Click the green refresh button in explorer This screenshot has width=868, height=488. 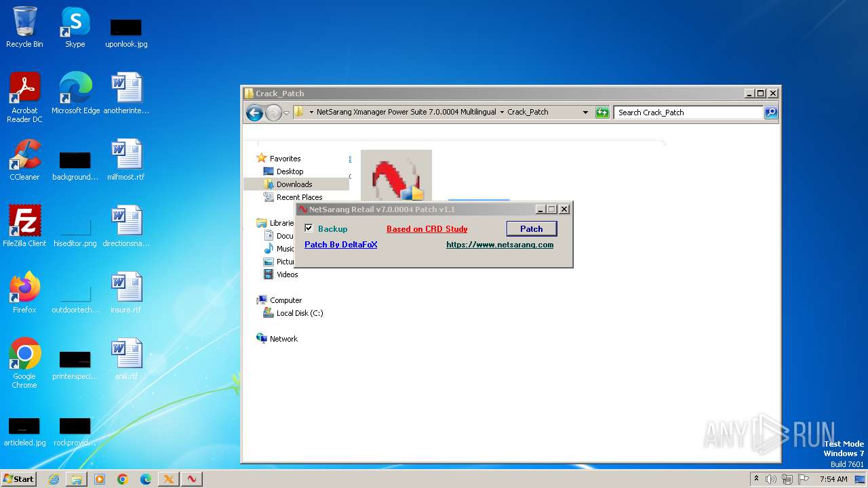point(602,113)
